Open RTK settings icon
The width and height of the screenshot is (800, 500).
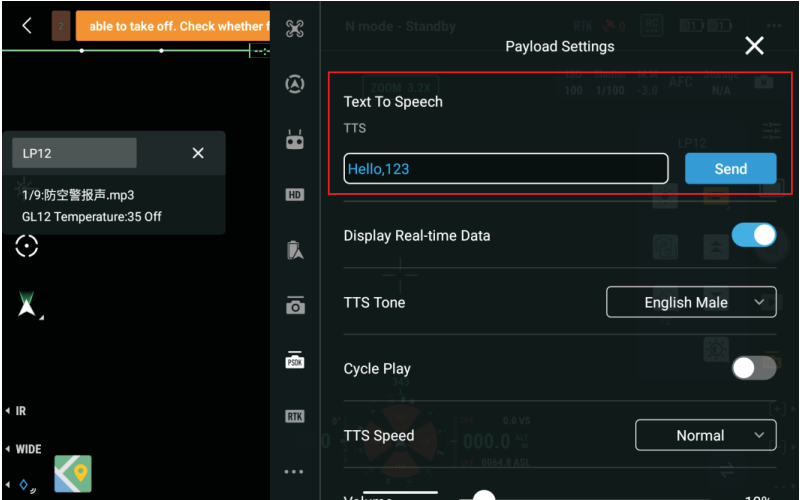[x=295, y=416]
